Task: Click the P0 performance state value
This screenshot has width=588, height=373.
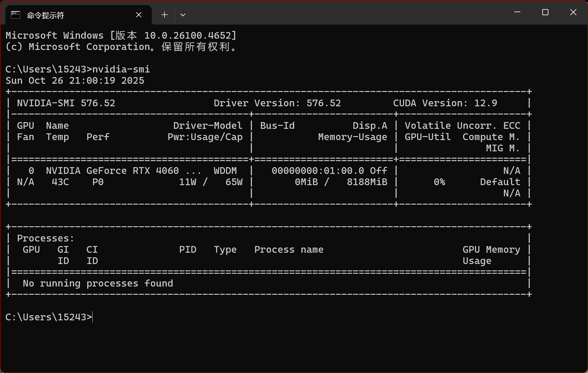Action: (98, 182)
